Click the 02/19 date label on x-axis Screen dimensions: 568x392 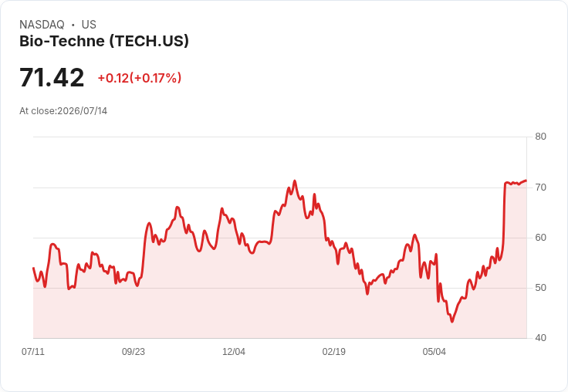[x=334, y=351]
